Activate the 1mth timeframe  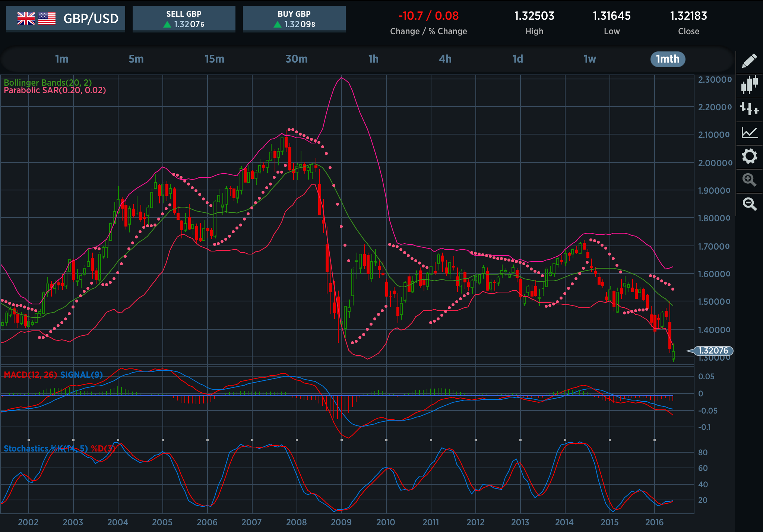tap(668, 59)
